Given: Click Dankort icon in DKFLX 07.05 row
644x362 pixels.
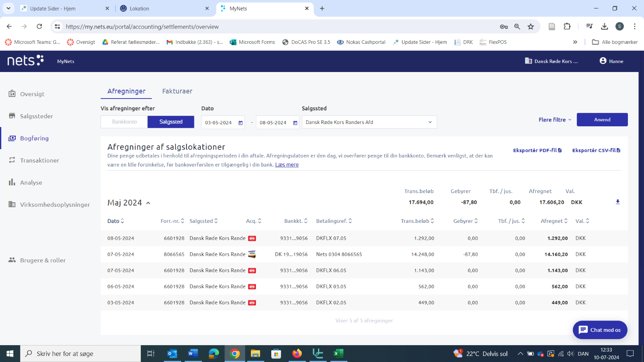Looking at the screenshot, I should [252, 238].
